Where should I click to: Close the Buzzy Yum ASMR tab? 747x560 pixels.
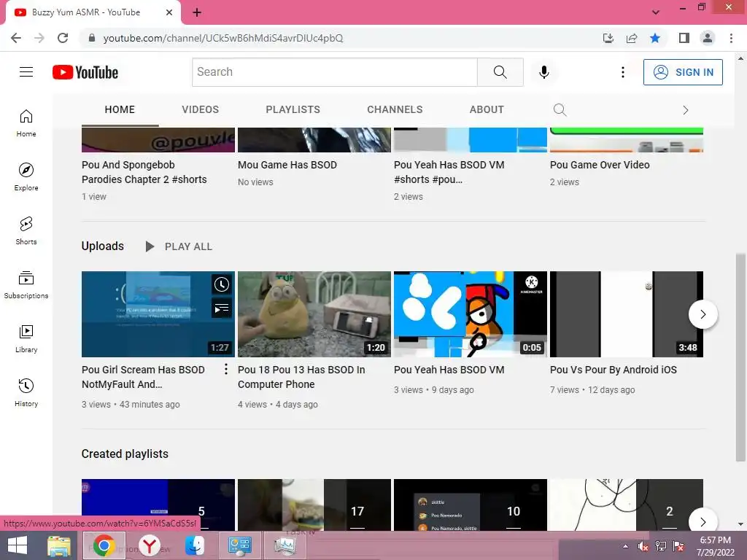[x=169, y=12]
